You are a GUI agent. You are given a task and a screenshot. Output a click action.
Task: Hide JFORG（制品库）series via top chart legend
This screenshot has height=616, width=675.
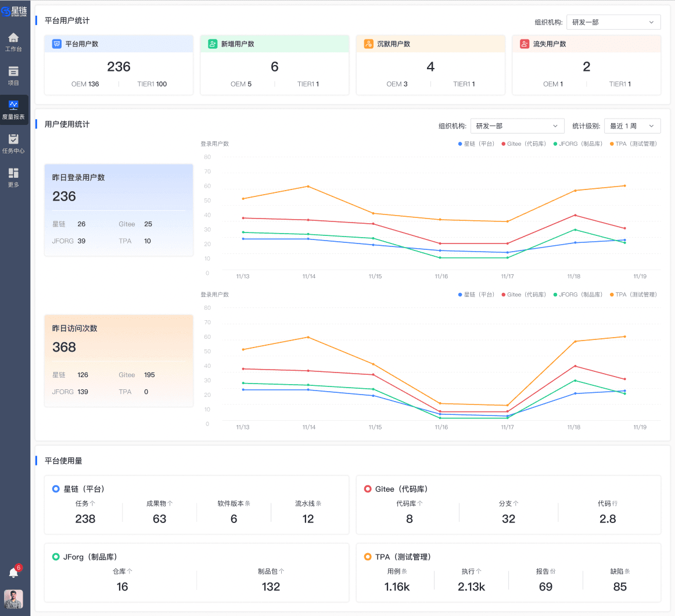(578, 144)
